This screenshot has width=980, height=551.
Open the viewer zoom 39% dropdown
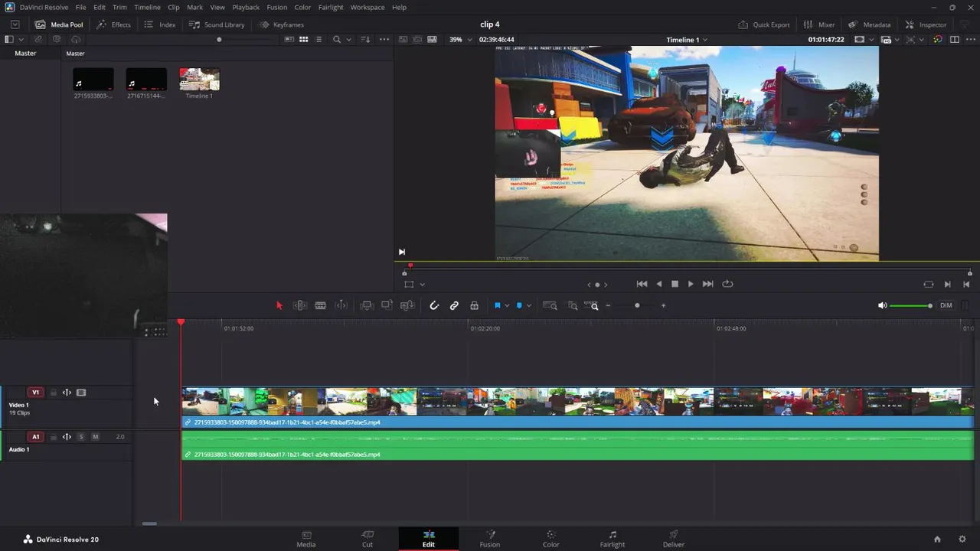pos(459,39)
